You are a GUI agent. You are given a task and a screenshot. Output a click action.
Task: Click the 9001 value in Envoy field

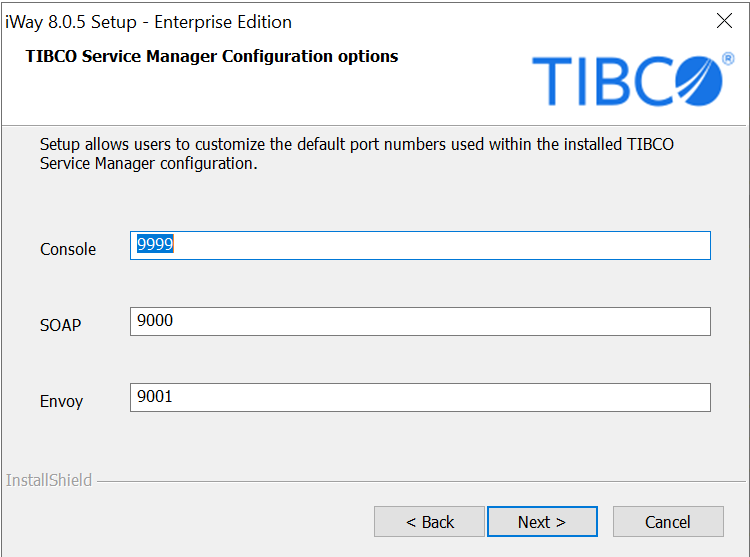[154, 396]
